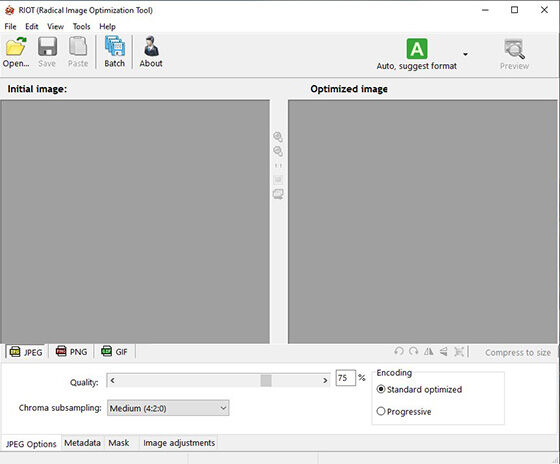Image resolution: width=560 pixels, height=464 pixels.
Task: Open the View menu
Action: point(55,26)
